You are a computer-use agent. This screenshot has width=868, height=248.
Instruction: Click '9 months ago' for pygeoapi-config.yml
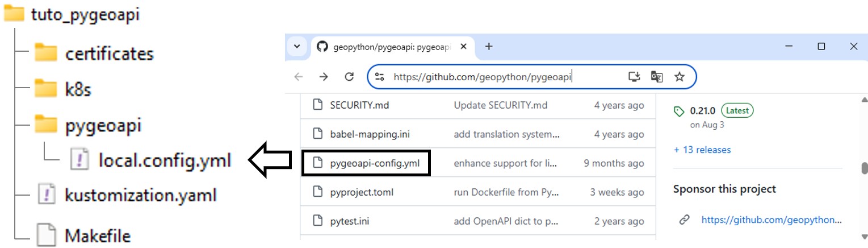click(x=614, y=163)
